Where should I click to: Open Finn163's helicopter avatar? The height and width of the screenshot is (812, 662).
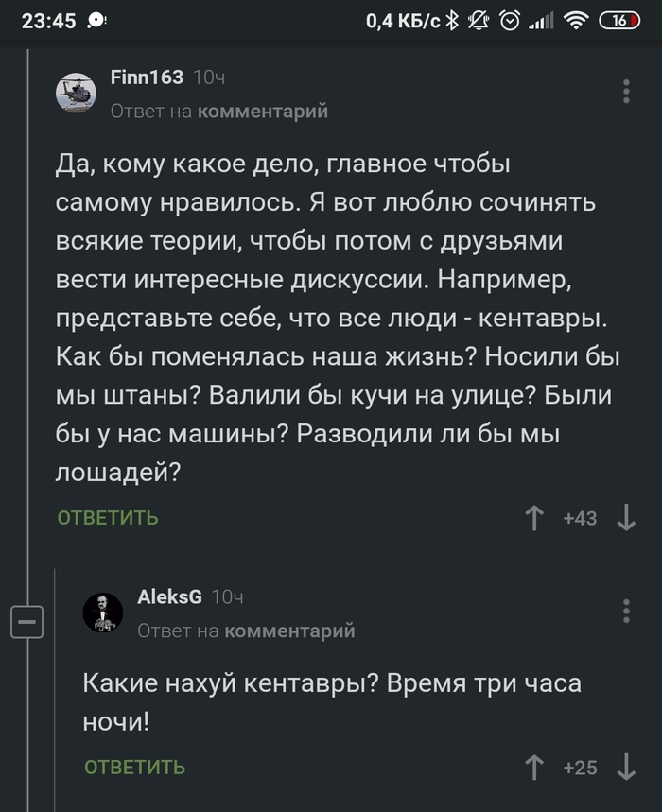point(76,92)
